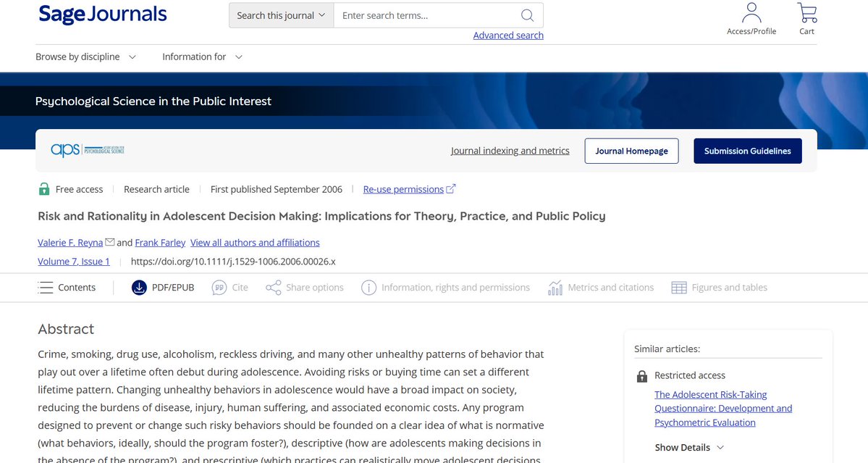Open author Frank Farley link
The width and height of the screenshot is (868, 463).
click(160, 243)
